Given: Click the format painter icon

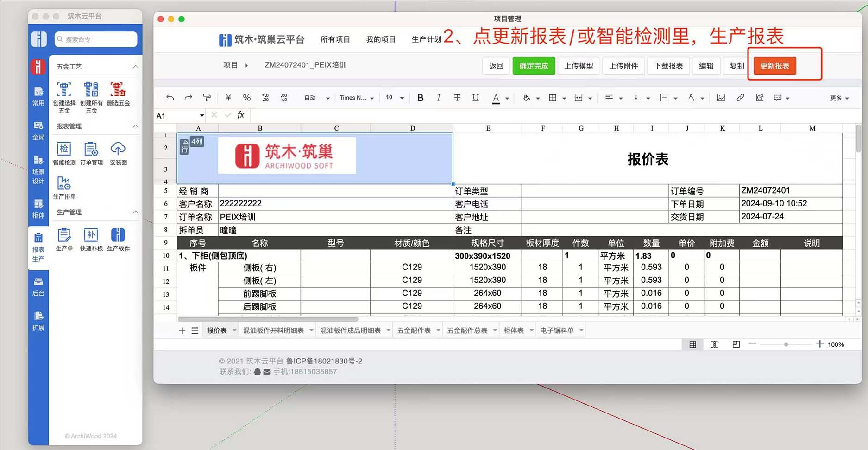Looking at the screenshot, I should 207,98.
